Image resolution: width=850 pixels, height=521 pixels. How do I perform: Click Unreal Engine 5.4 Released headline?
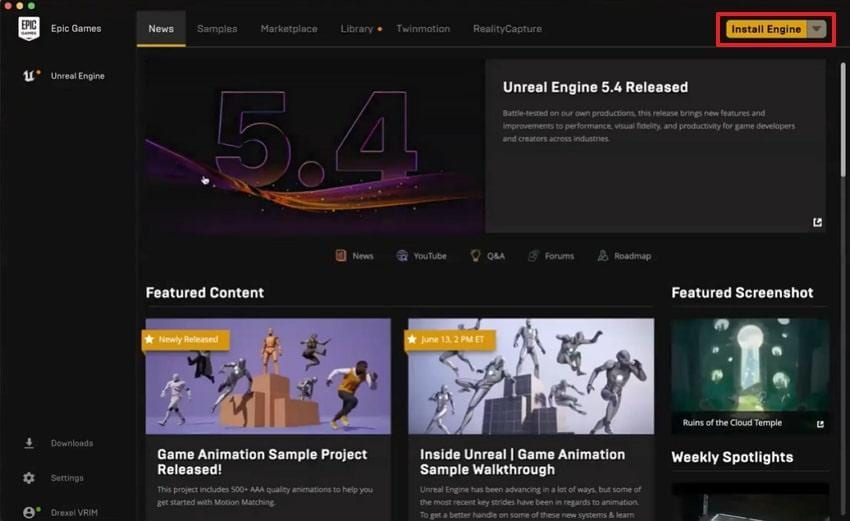595,87
